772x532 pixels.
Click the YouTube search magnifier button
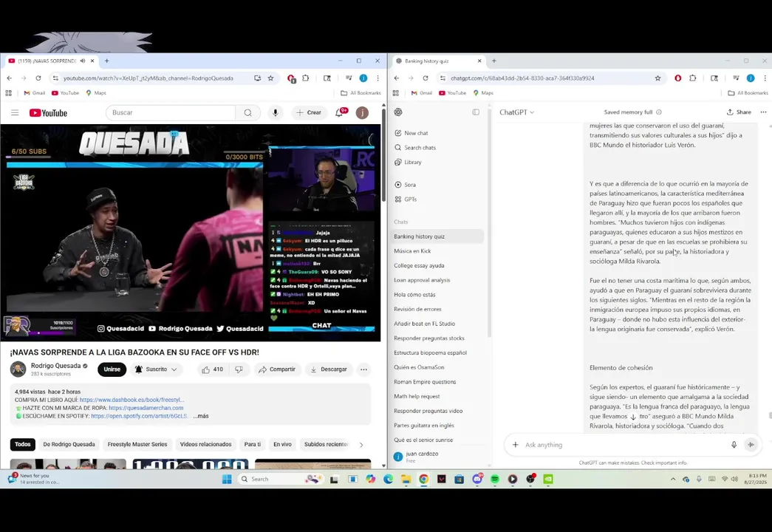pos(247,113)
